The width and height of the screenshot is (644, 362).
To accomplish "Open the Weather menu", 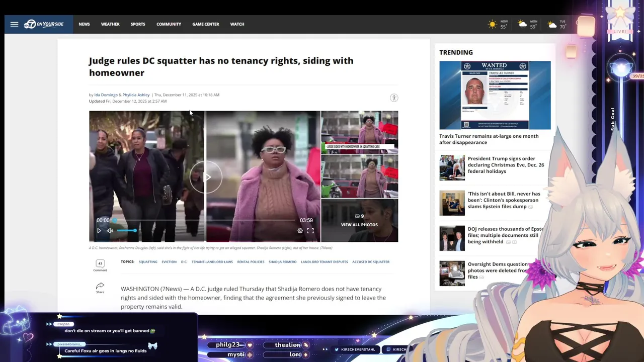I will click(110, 24).
